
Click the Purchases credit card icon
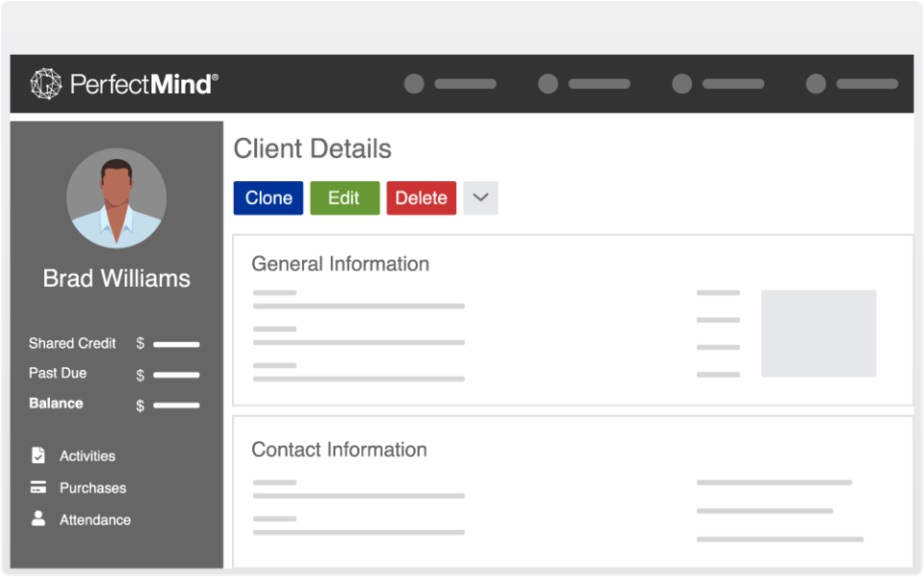click(38, 487)
